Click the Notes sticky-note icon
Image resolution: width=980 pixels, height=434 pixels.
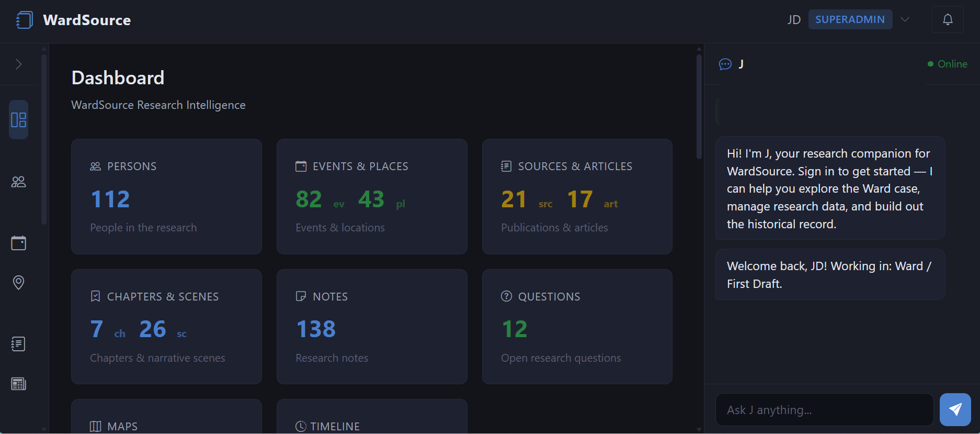[301, 296]
